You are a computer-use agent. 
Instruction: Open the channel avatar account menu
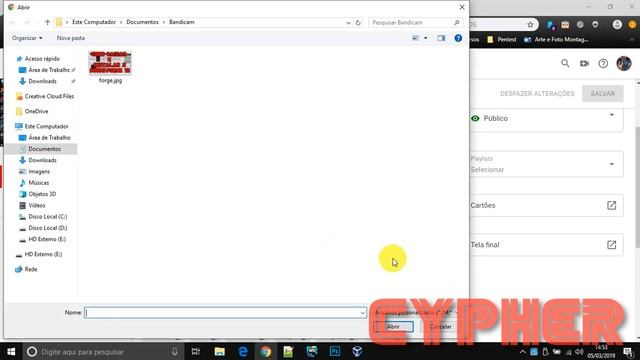coord(624,63)
